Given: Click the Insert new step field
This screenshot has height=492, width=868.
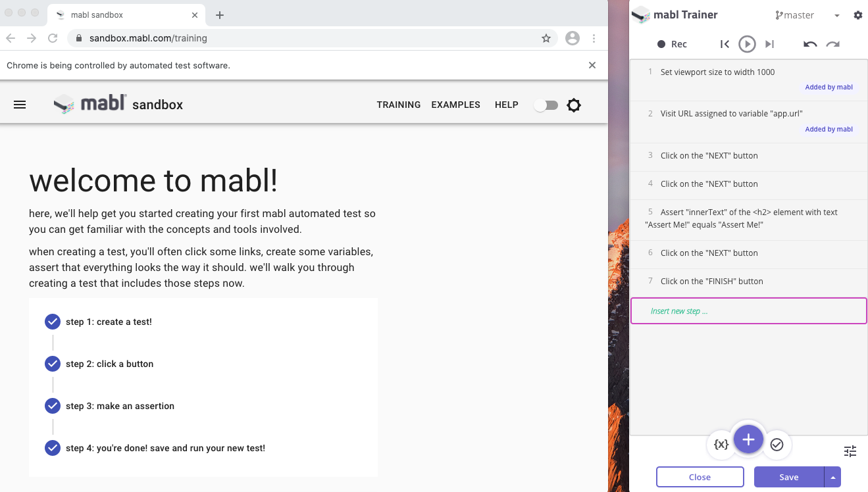Looking at the screenshot, I should (x=749, y=311).
